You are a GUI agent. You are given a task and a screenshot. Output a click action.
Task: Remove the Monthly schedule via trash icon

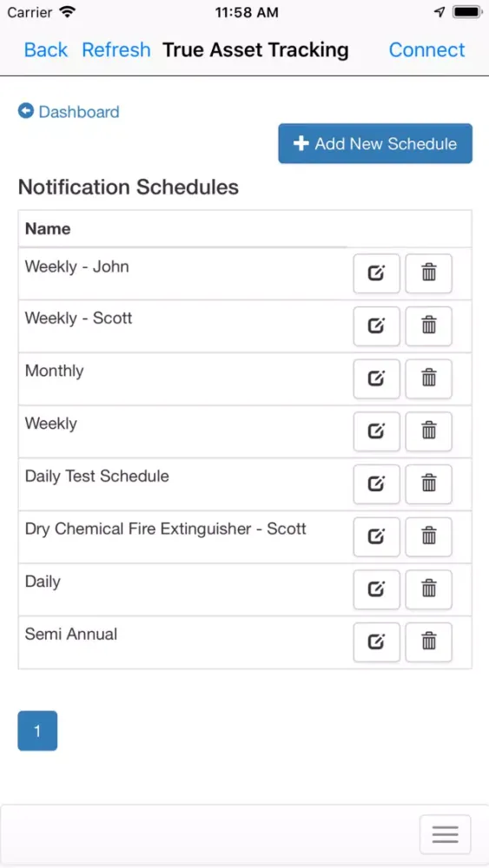[x=429, y=378]
